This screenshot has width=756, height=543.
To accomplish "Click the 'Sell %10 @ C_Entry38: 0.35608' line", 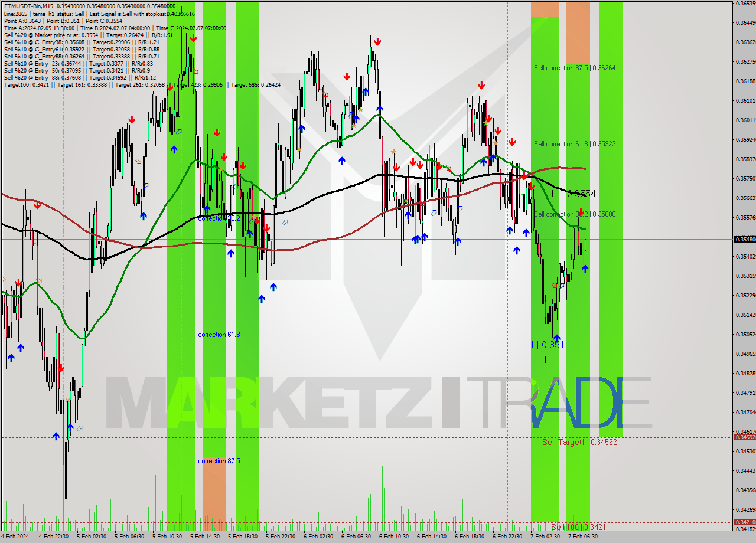I will pyautogui.click(x=82, y=42).
